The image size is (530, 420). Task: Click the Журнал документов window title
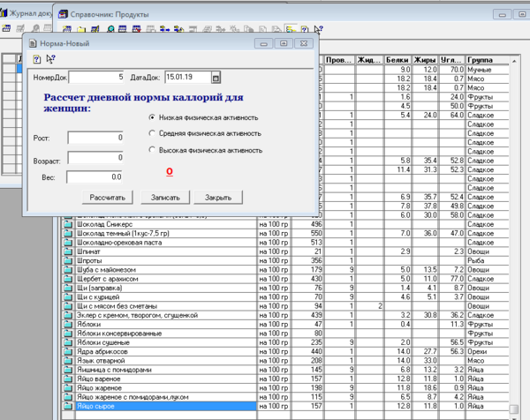click(x=30, y=13)
